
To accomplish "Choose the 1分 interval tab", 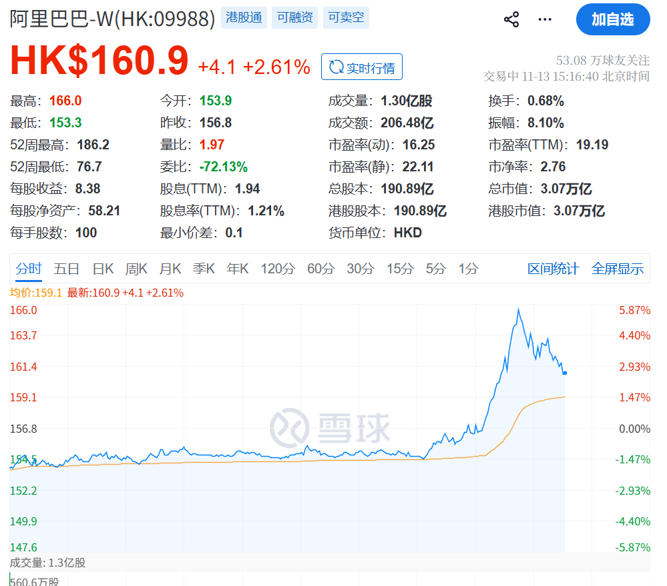I will tap(468, 268).
